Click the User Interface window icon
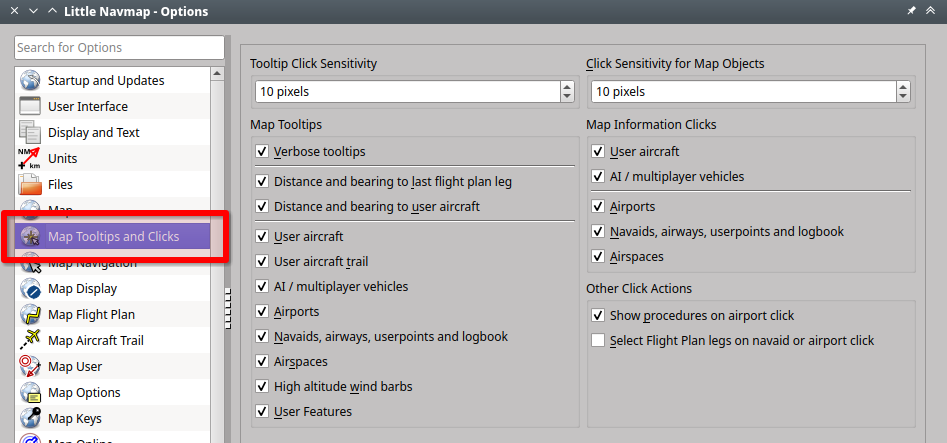The width and height of the screenshot is (947, 443). point(30,106)
